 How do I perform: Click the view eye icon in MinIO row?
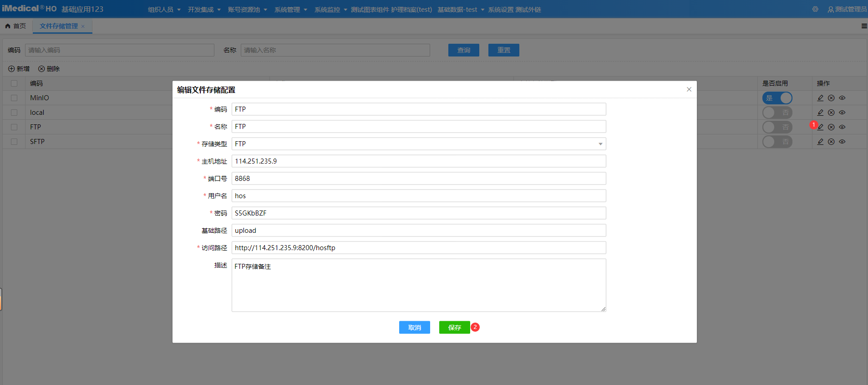[x=842, y=98]
